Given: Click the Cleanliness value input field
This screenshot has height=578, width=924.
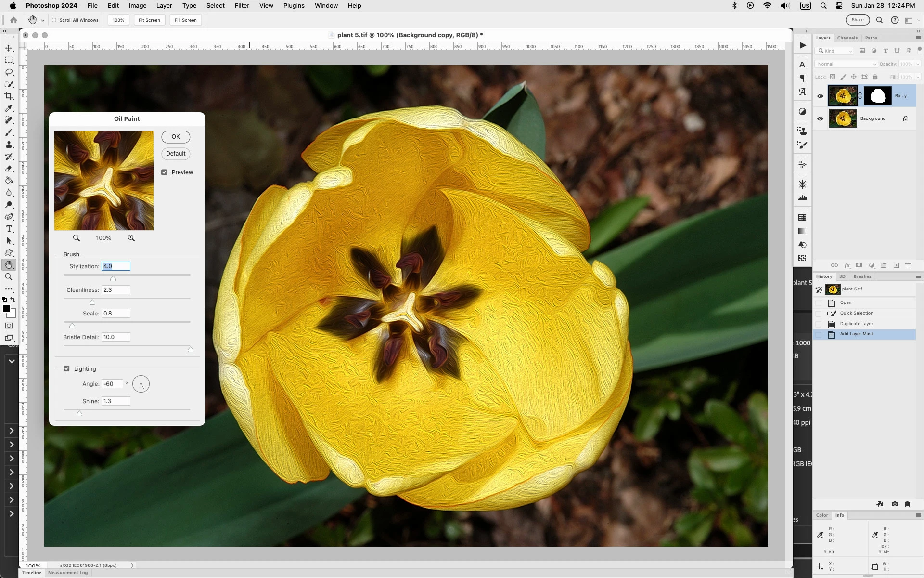Looking at the screenshot, I should click(x=115, y=290).
